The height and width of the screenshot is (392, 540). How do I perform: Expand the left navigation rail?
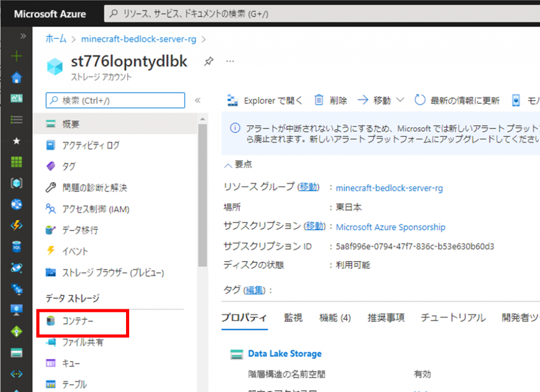pyautogui.click(x=23, y=36)
